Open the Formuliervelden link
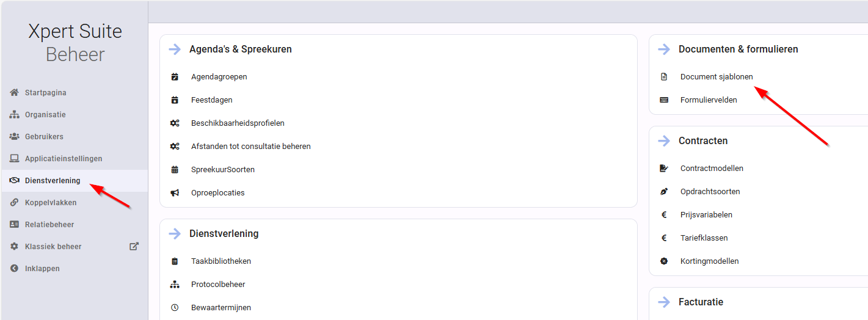 click(x=709, y=100)
